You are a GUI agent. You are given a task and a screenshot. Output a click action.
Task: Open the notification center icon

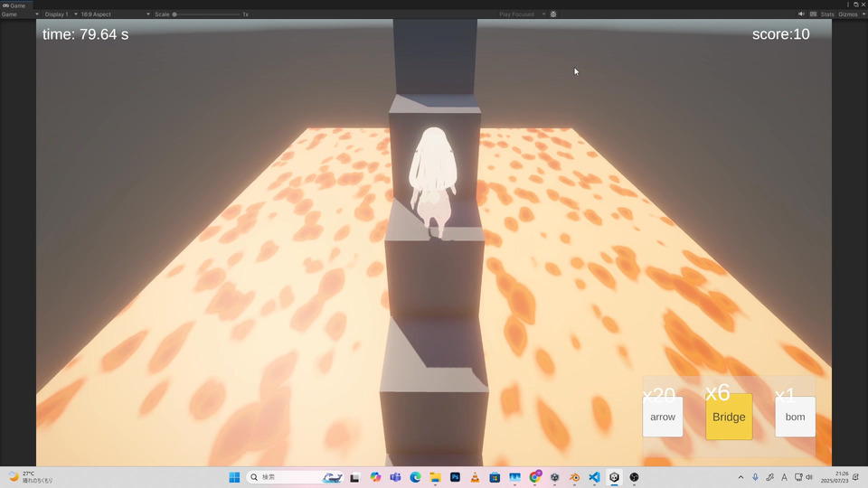click(x=856, y=477)
